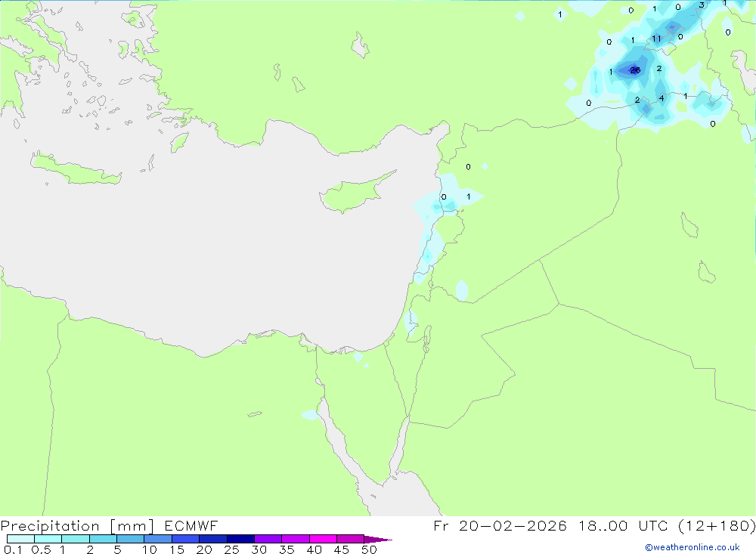756x554 pixels.
Task: Pick the 40–45 mm magenta legend swatch
Action: click(323, 539)
